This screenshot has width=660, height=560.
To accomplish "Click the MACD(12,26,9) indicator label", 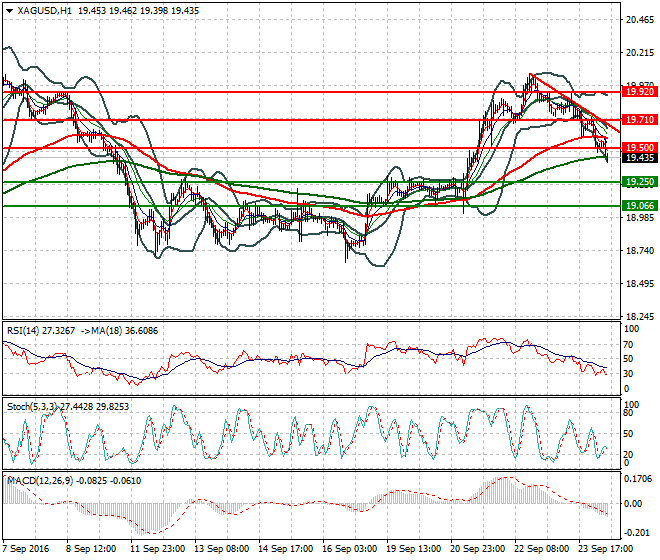I will 40,480.
